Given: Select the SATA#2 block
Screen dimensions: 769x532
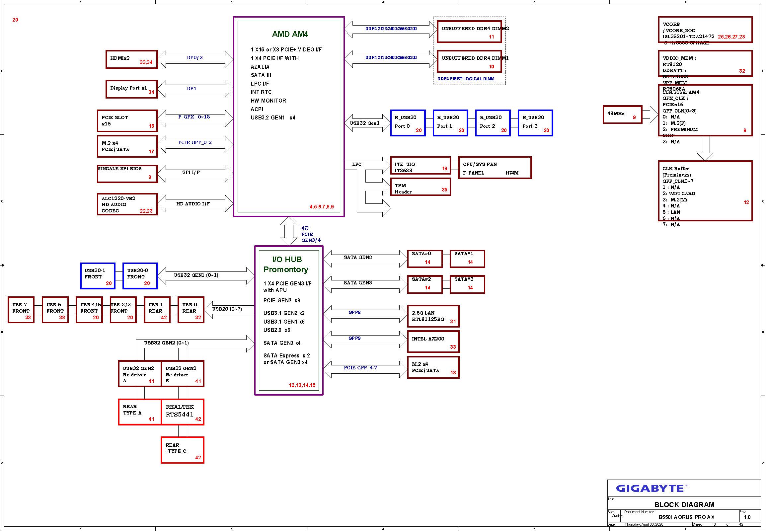Looking at the screenshot, I should pos(425,284).
